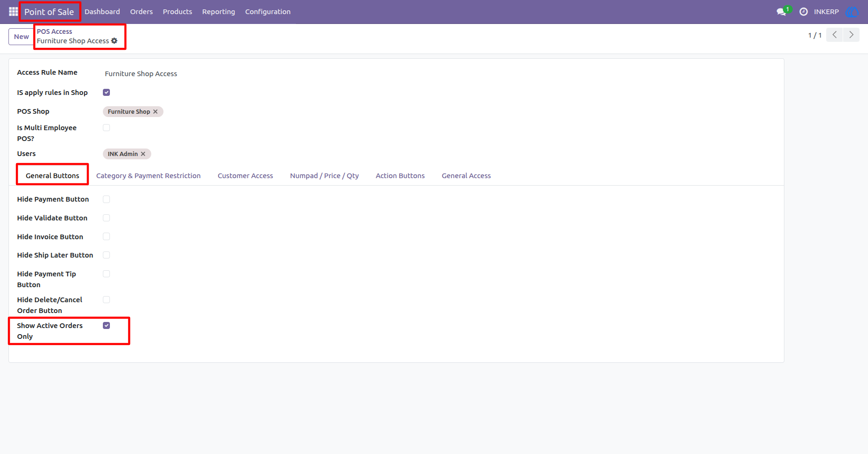Screen dimensions: 868x454
Task: Open the conversations chat icon
Action: pos(782,12)
